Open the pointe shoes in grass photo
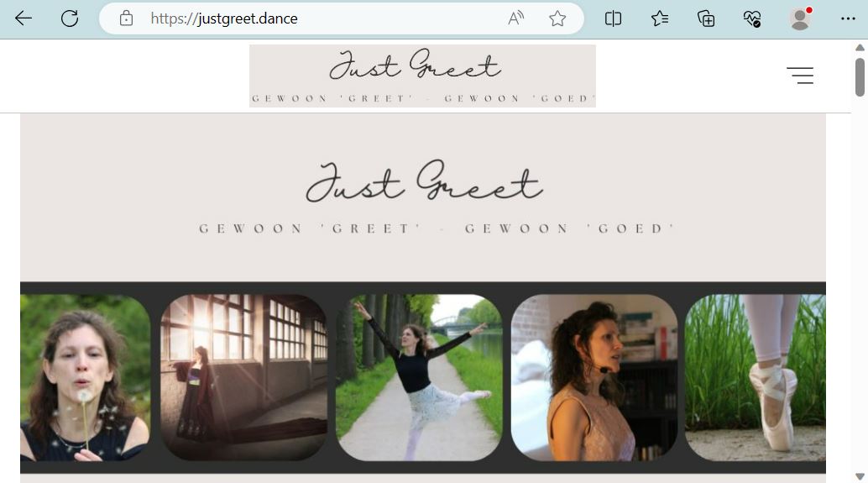Viewport: 868px width, 483px height. click(756, 377)
